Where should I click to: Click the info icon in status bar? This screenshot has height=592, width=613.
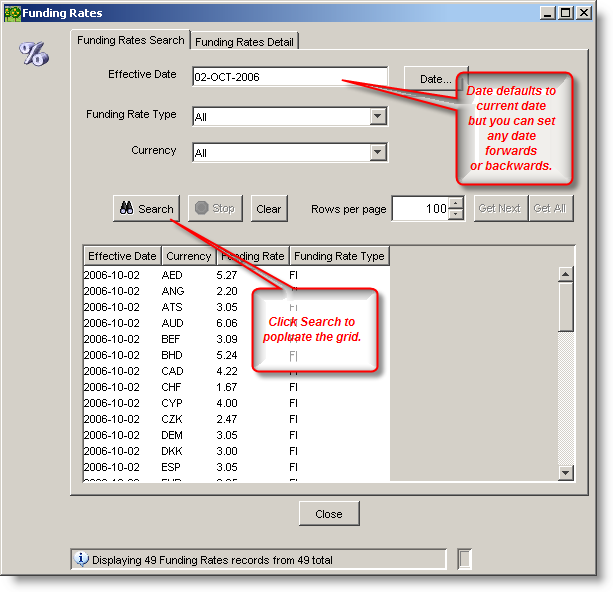pyautogui.click(x=82, y=560)
